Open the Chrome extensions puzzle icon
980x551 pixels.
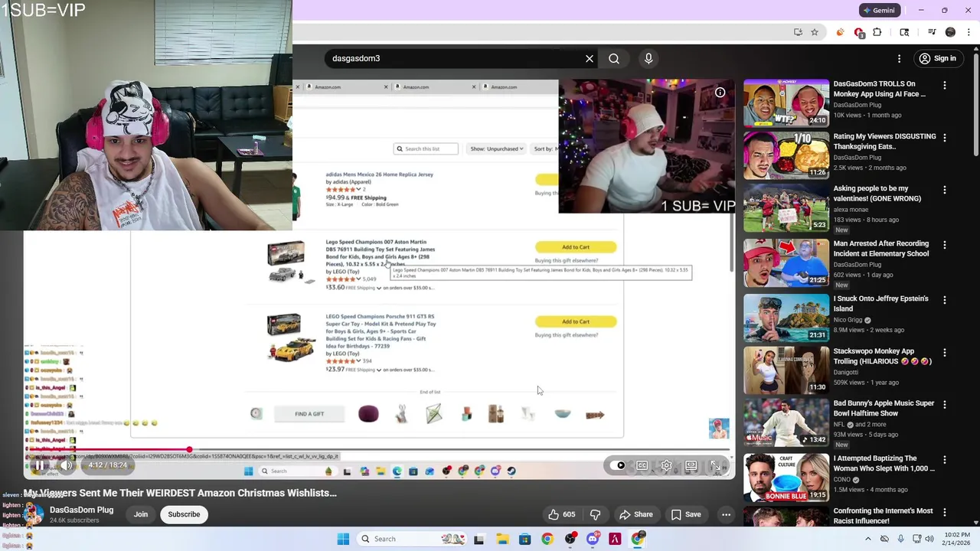(x=877, y=32)
